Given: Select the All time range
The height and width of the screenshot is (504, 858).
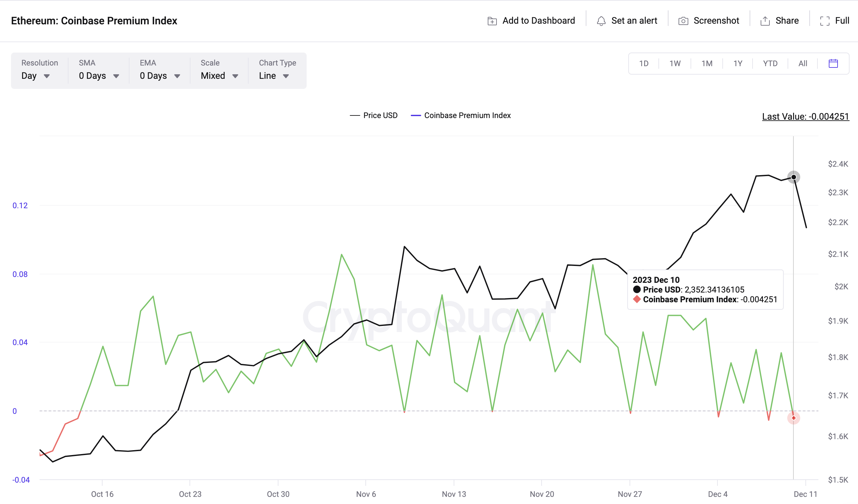Looking at the screenshot, I should tap(803, 64).
